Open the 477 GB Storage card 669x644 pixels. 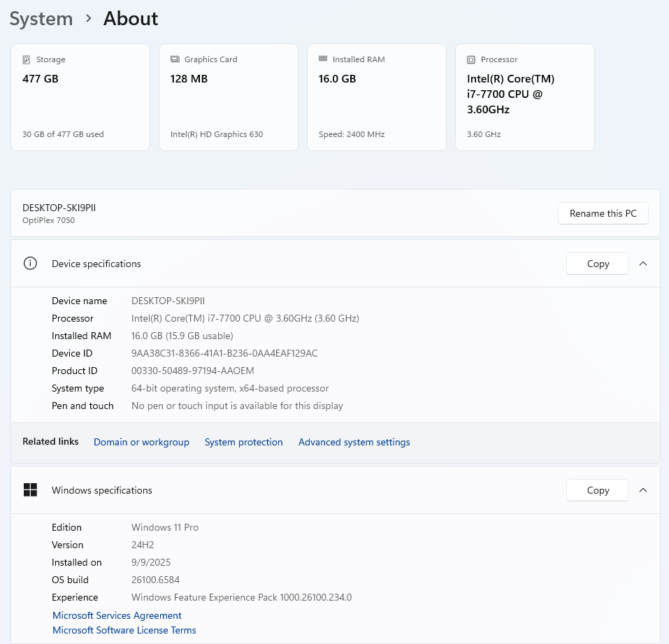click(80, 98)
